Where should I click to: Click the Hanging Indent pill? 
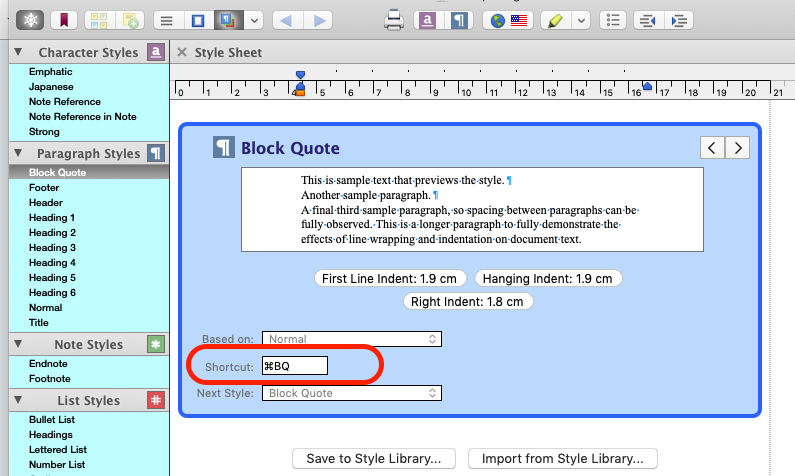(x=548, y=278)
